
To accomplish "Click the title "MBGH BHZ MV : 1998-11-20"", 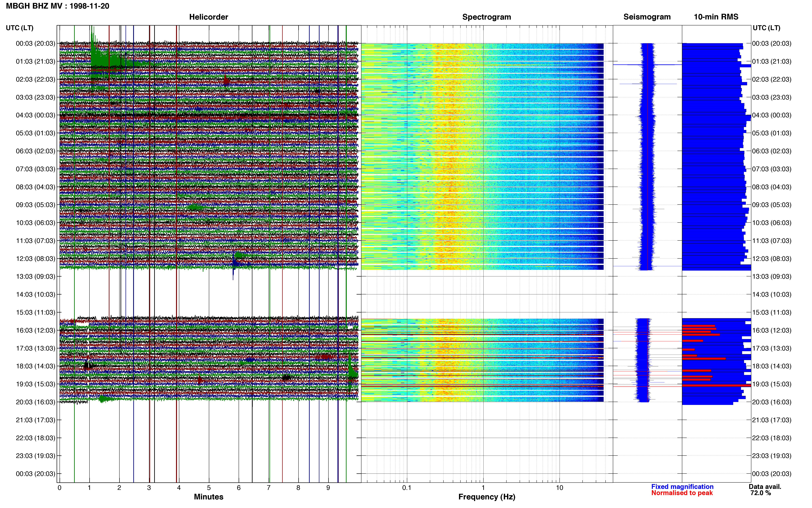I will click(57, 6).
